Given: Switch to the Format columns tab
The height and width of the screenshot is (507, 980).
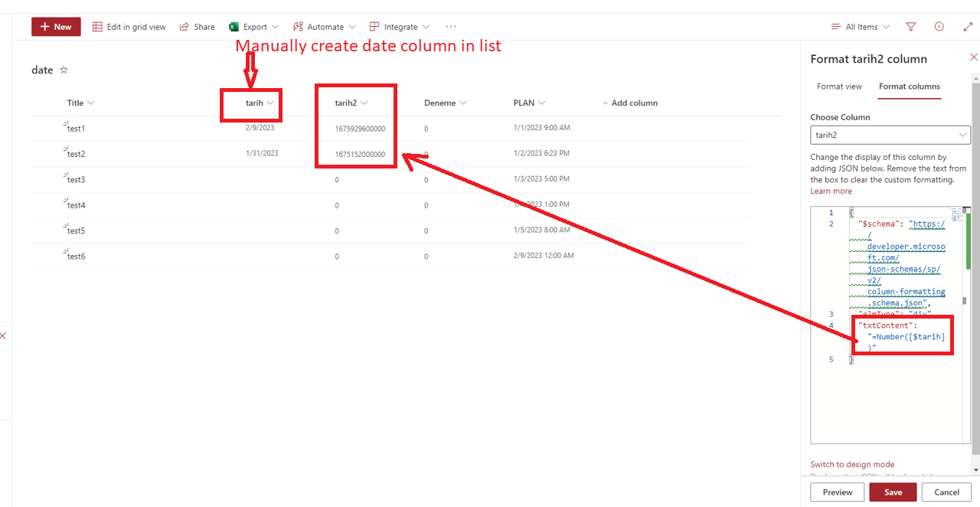Looking at the screenshot, I should pyautogui.click(x=909, y=87).
